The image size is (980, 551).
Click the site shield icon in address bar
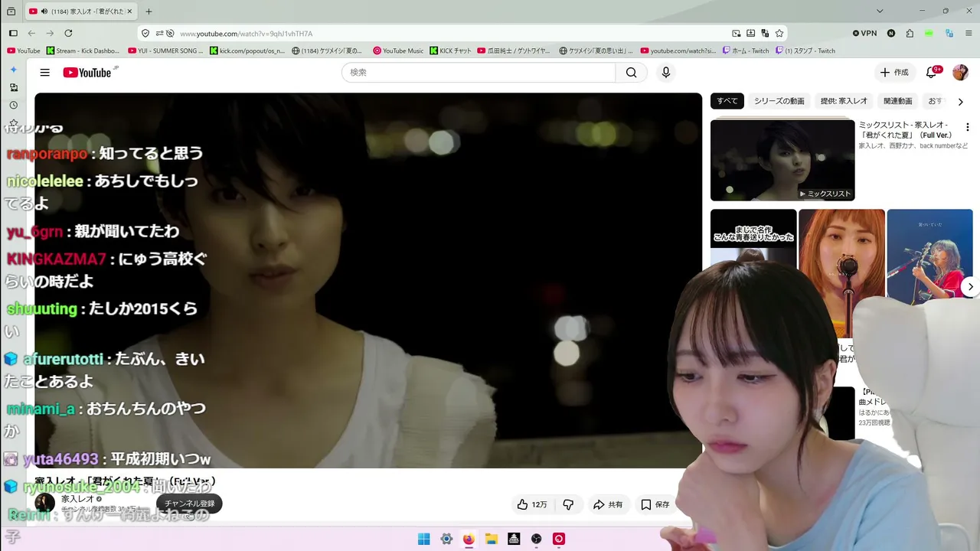145,34
